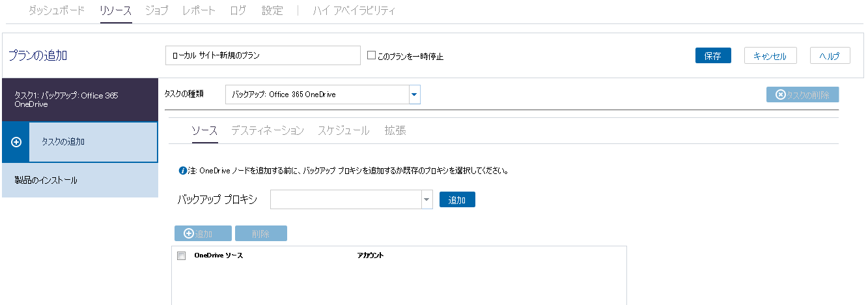Open the 拡張 tab
The width and height of the screenshot is (868, 305).
[x=395, y=130]
